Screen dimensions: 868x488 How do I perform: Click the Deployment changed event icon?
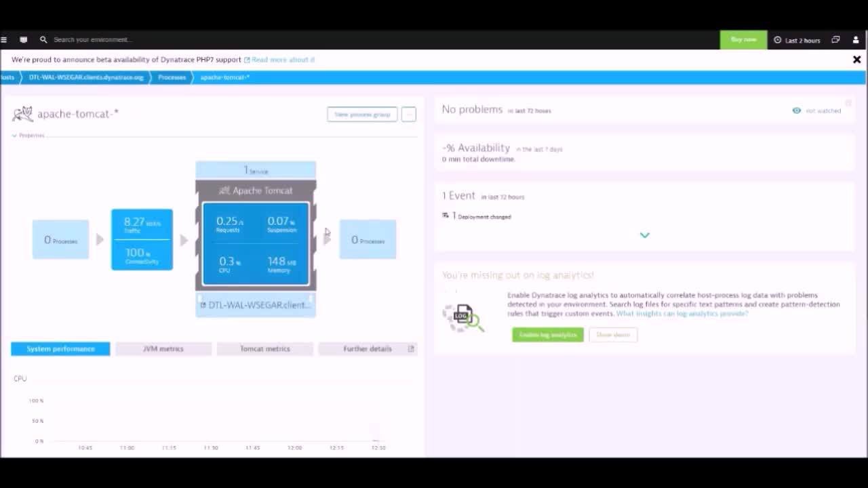click(446, 216)
